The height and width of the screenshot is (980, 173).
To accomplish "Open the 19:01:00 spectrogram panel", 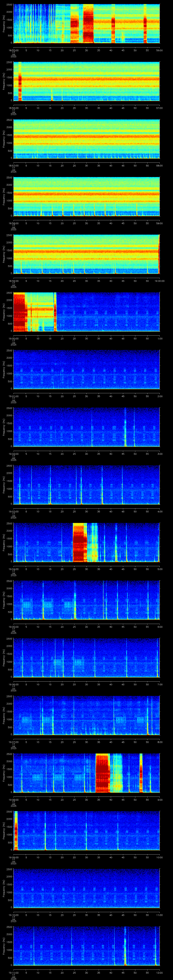I will pos(87,369).
